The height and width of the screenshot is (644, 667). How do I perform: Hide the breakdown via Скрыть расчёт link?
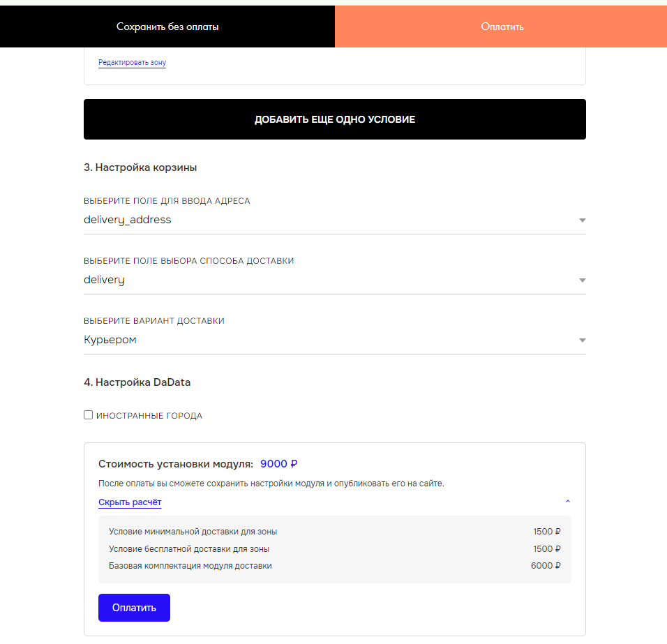(x=130, y=502)
